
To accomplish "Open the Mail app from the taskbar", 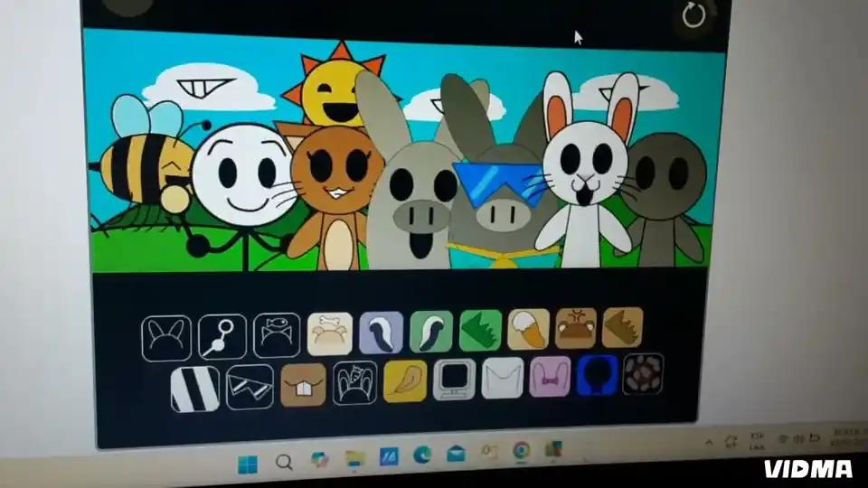I will click(456, 453).
